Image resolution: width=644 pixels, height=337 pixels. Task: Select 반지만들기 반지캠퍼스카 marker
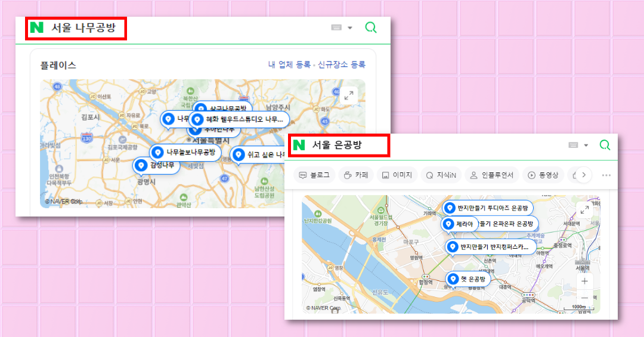pos(490,247)
